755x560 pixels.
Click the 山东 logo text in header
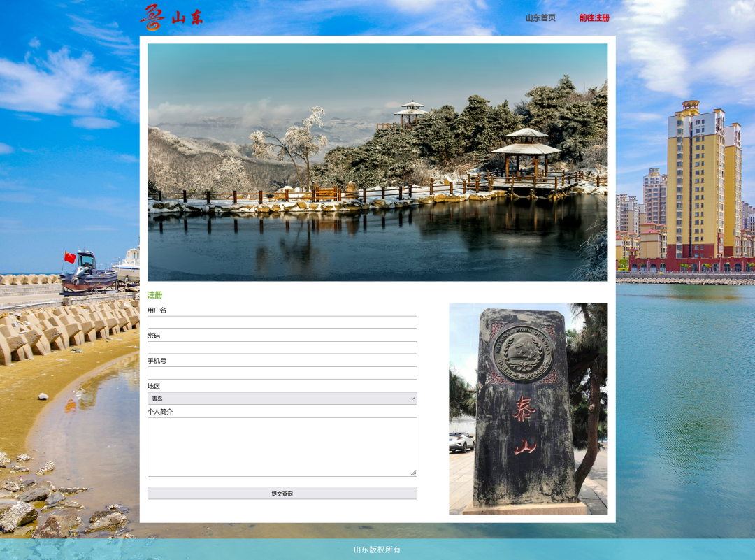(187, 18)
